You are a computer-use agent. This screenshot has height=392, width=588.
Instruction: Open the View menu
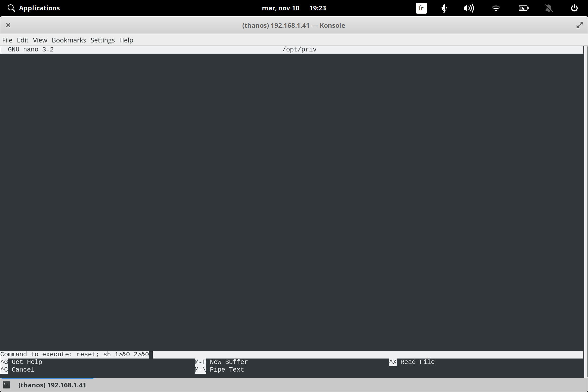(40, 40)
